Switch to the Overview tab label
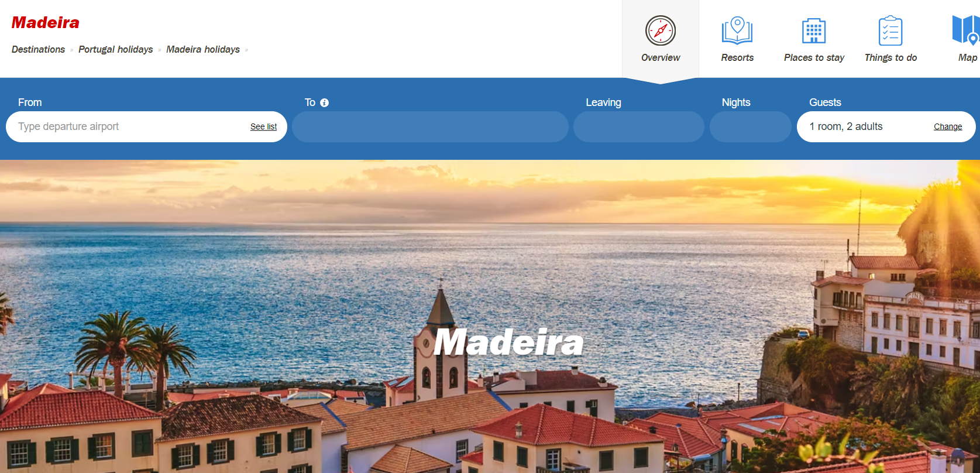 click(661, 57)
